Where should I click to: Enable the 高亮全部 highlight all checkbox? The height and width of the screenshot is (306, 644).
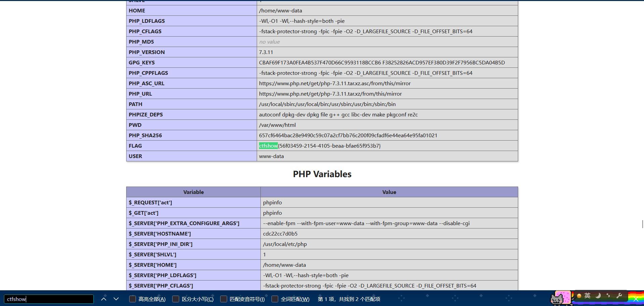click(x=133, y=299)
